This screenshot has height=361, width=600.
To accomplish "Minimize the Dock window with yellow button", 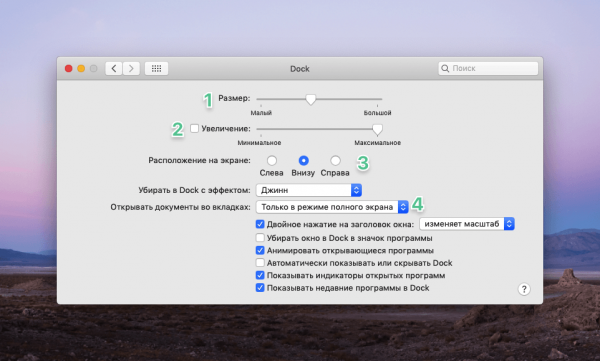I will coord(81,69).
